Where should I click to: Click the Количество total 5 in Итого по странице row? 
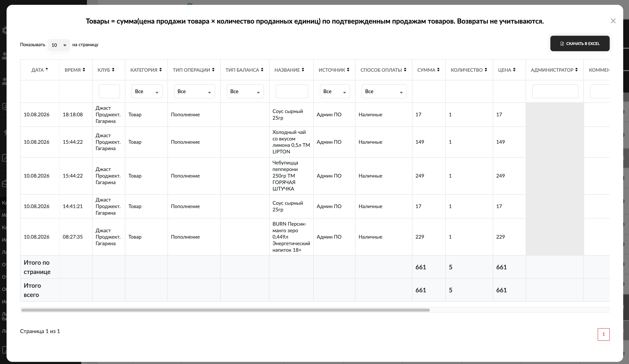coord(450,267)
